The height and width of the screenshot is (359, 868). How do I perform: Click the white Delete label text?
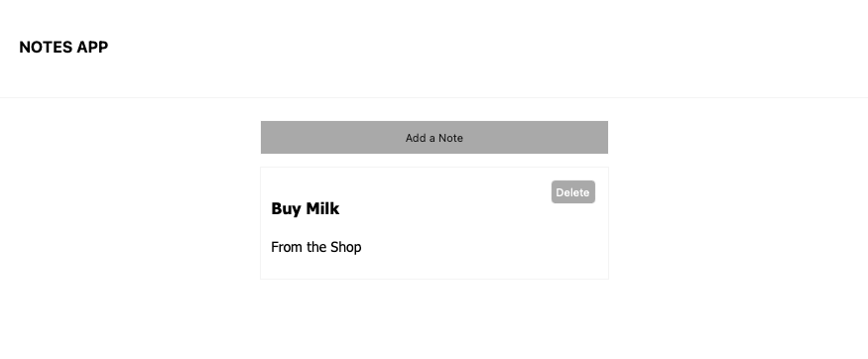coord(573,192)
